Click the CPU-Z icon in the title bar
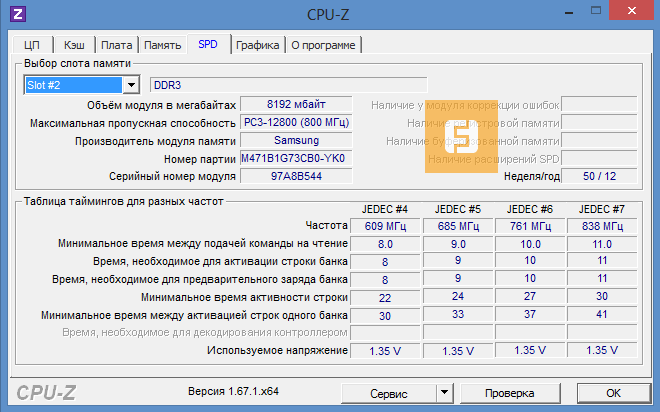This screenshot has height=412, width=660. click(16, 16)
